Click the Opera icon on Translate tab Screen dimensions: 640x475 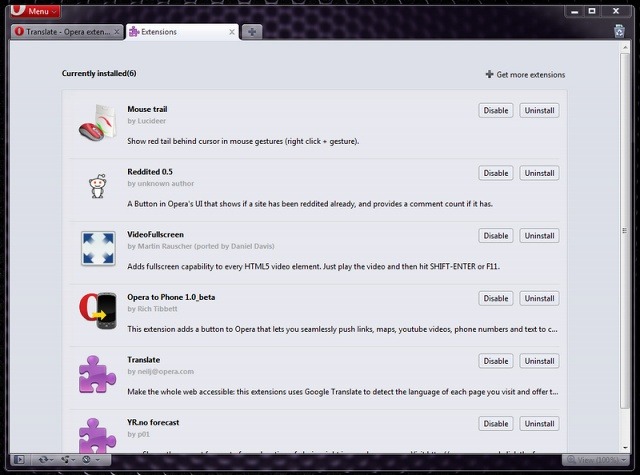[x=19, y=31]
